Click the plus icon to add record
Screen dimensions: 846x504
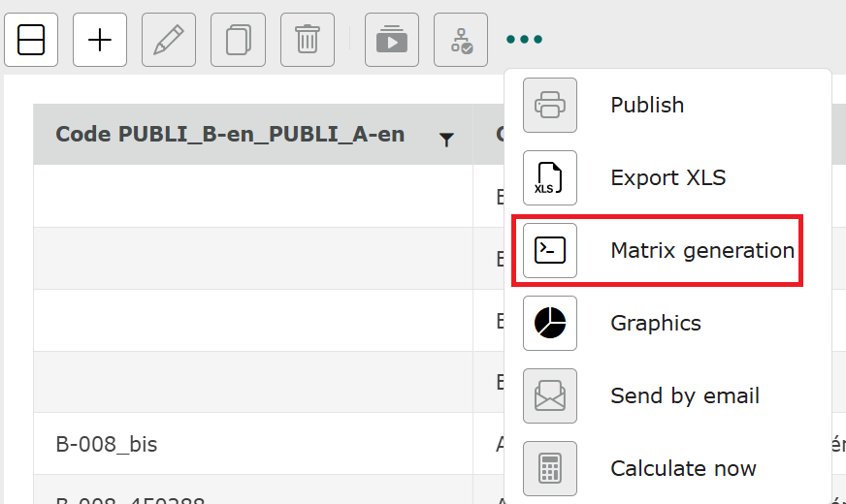point(100,40)
